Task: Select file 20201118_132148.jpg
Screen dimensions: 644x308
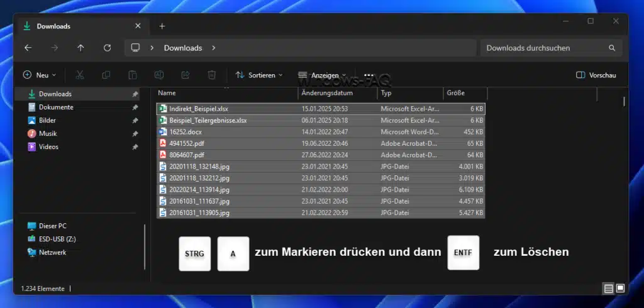Action: click(x=321, y=167)
